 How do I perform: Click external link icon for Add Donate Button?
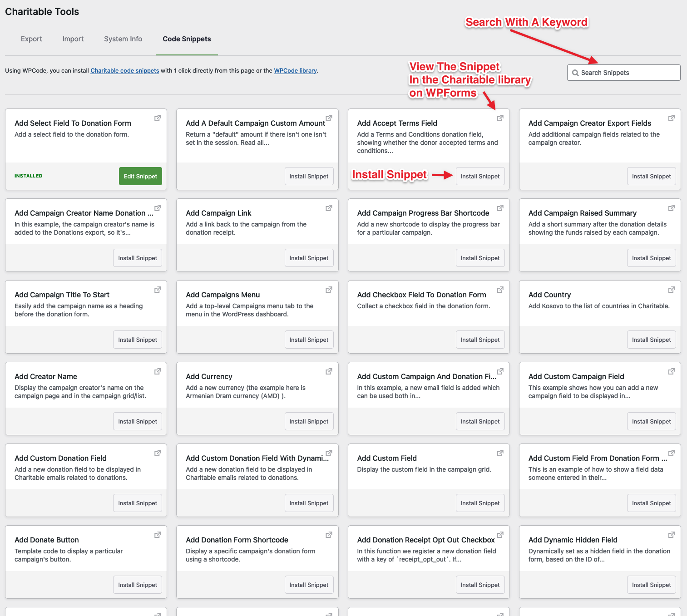click(x=158, y=535)
